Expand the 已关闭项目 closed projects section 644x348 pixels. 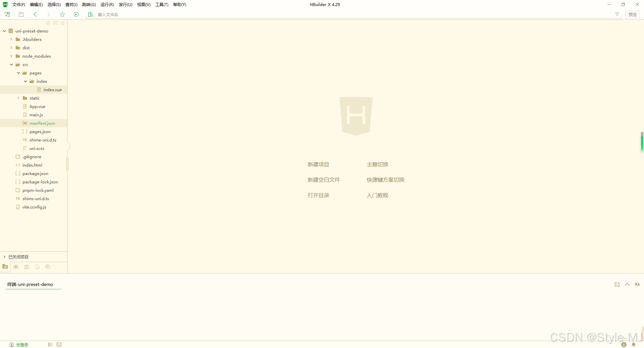click(x=4, y=257)
